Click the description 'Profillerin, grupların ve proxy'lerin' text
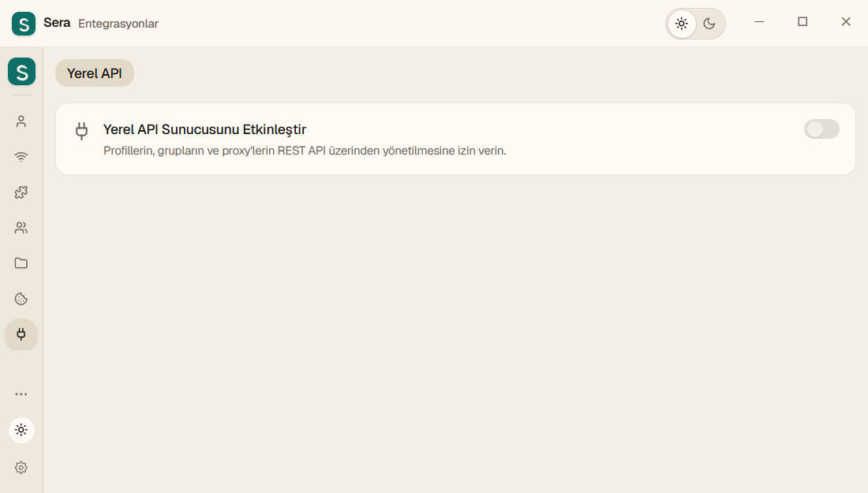868x493 pixels. [305, 151]
